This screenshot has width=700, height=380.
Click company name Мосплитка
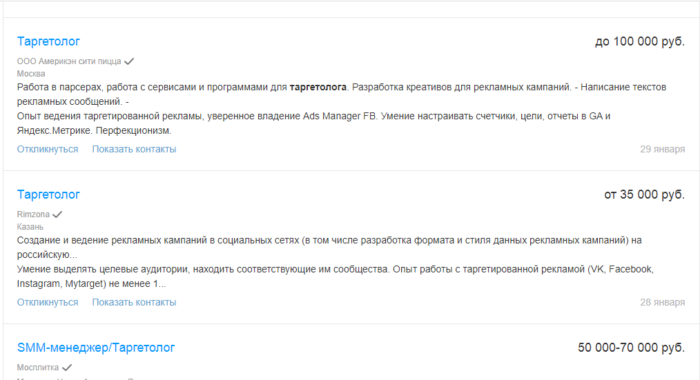38,367
